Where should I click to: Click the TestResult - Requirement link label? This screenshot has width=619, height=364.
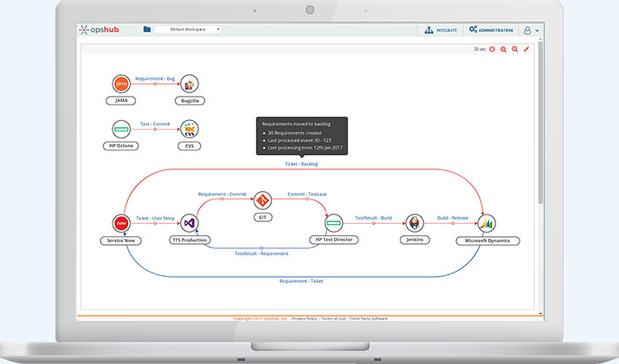coord(261,253)
